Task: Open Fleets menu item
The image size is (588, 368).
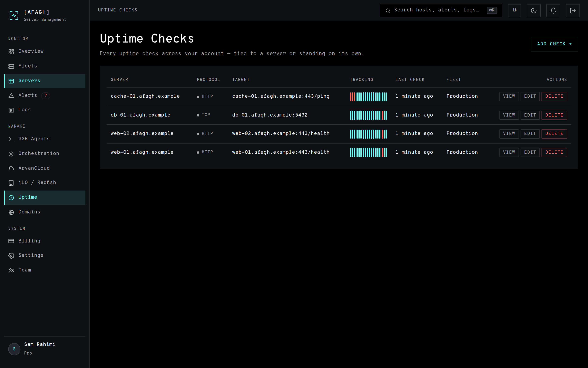Action: click(45, 66)
